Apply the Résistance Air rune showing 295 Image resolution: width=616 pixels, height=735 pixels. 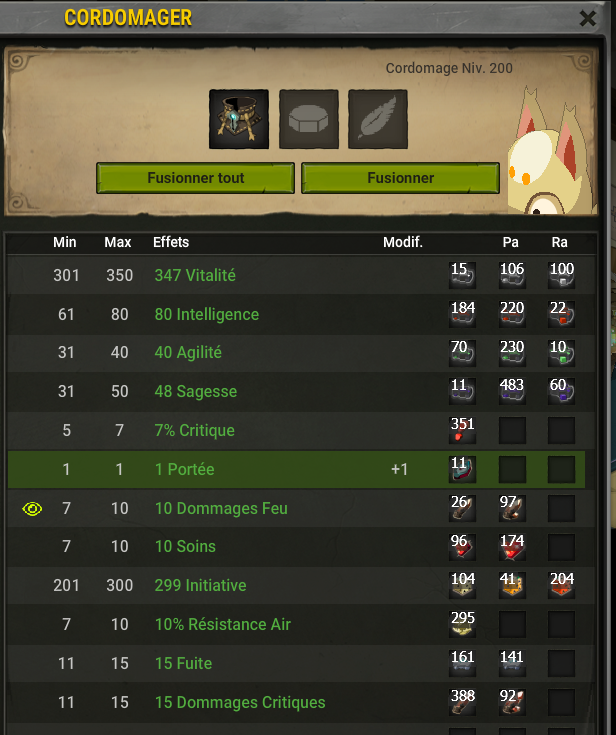coord(462,624)
